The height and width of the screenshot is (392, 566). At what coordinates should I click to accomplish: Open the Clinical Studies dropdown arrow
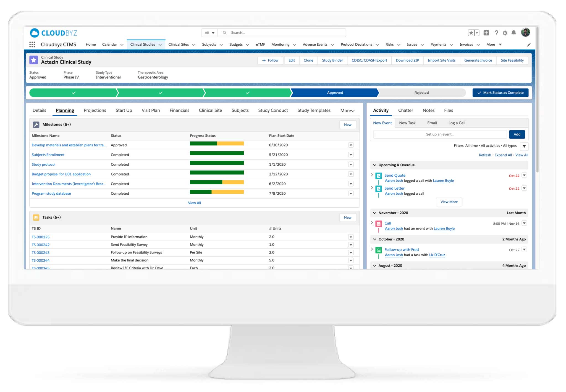161,44
